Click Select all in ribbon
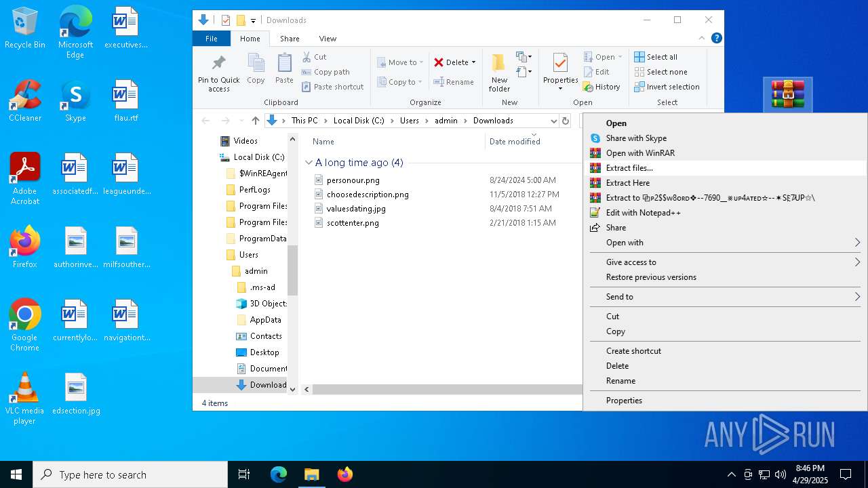This screenshot has width=868, height=488. 656,57
